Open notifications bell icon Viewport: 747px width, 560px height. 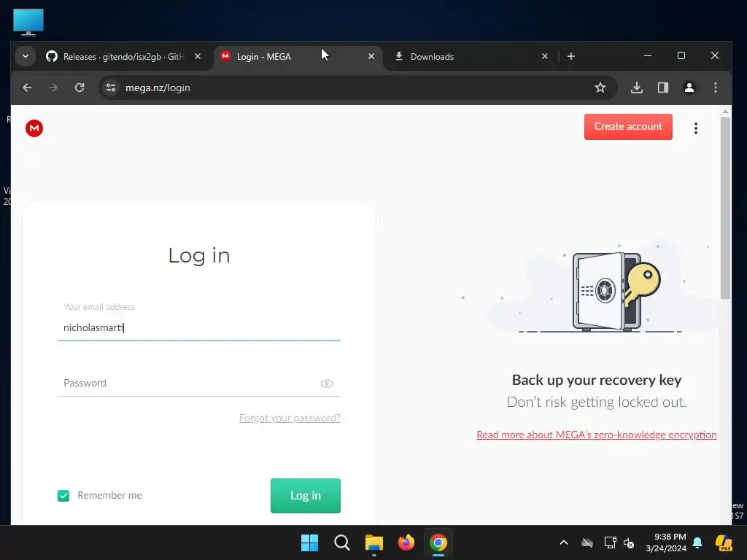(697, 542)
